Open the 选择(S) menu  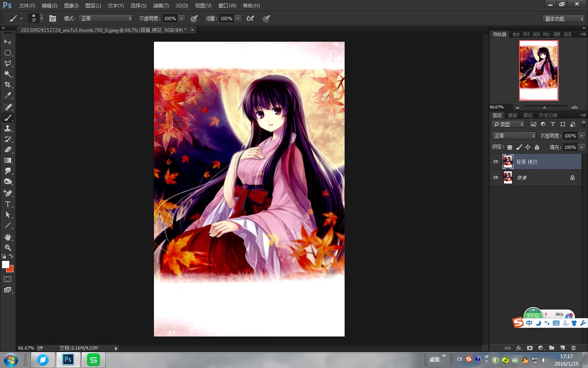point(138,6)
